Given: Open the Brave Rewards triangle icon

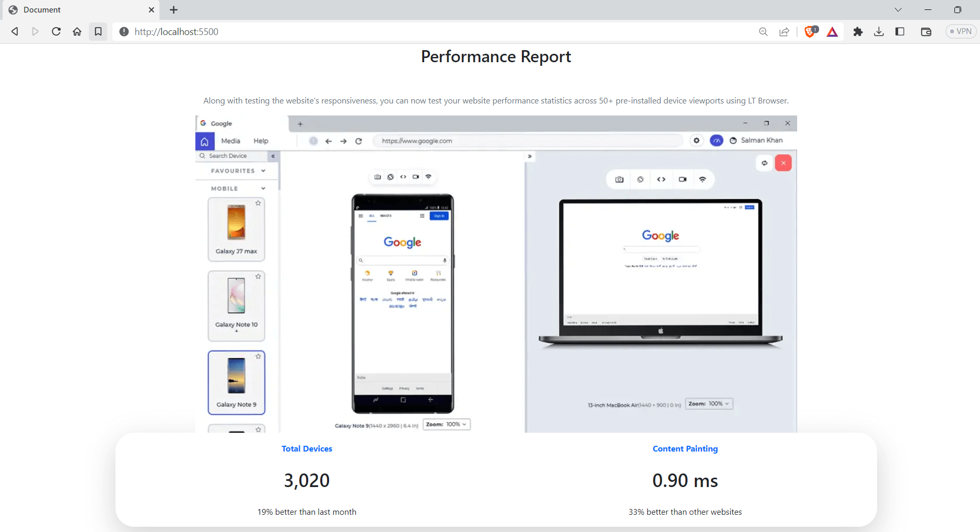Looking at the screenshot, I should tap(832, 32).
